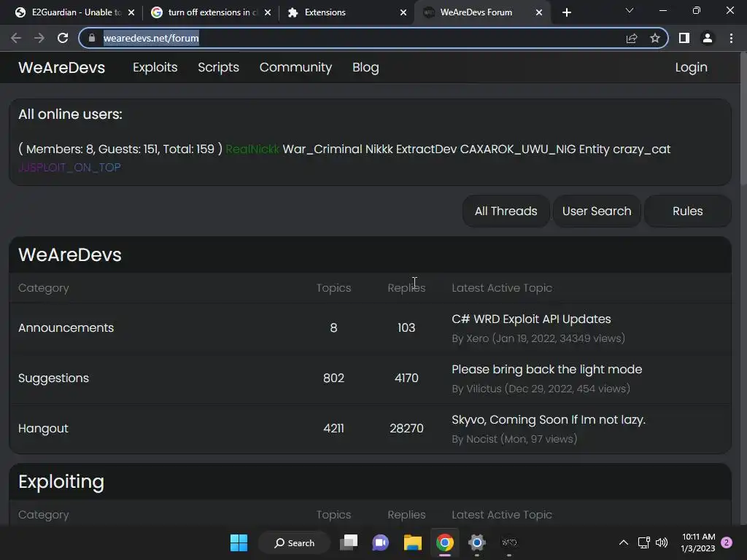Open ExtractDev's user profile
Viewport: 747px width, 560px height.
(426, 149)
